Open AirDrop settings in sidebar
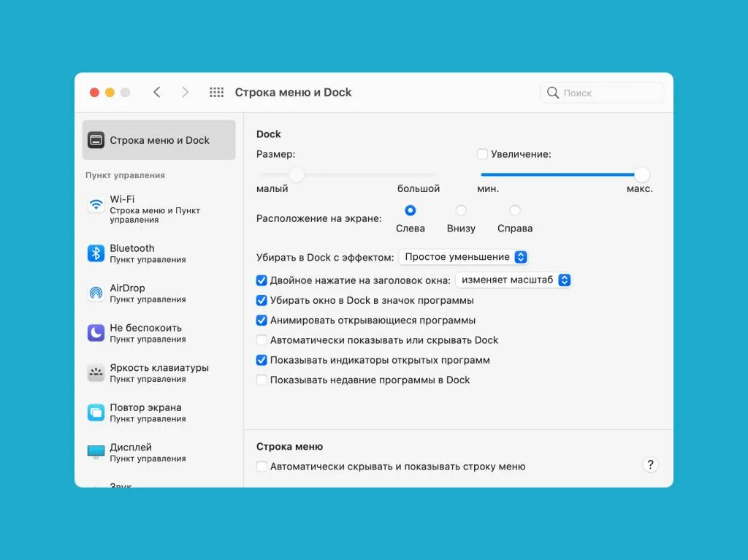 coord(159,293)
